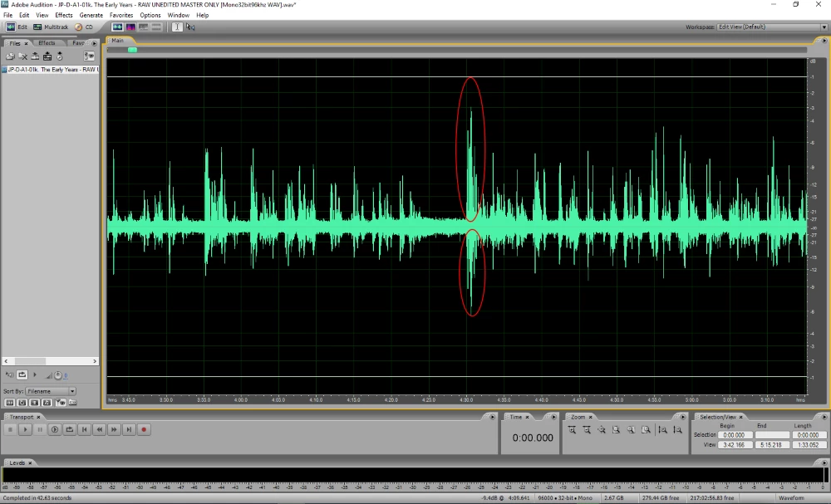Image resolution: width=831 pixels, height=504 pixels.
Task: Click the Selection Begin time field
Action: tap(735, 435)
